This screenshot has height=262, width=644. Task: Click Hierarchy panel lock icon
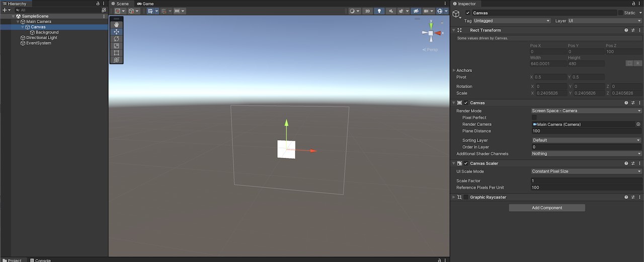point(98,4)
